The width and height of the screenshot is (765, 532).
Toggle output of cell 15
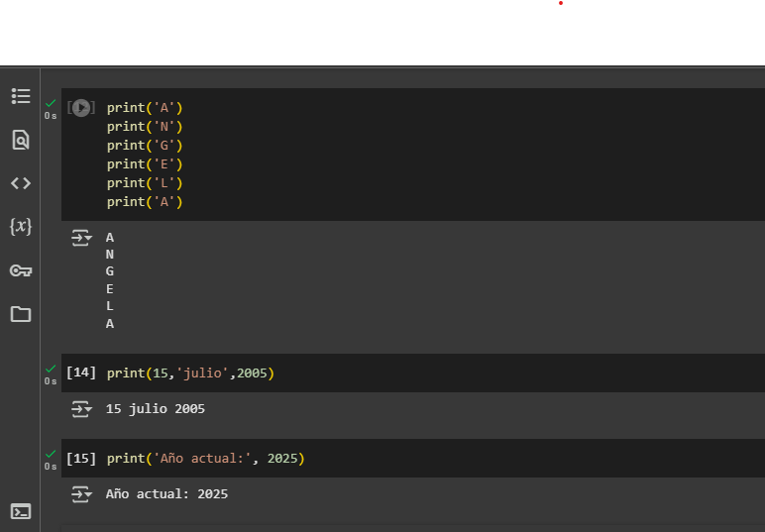(81, 494)
